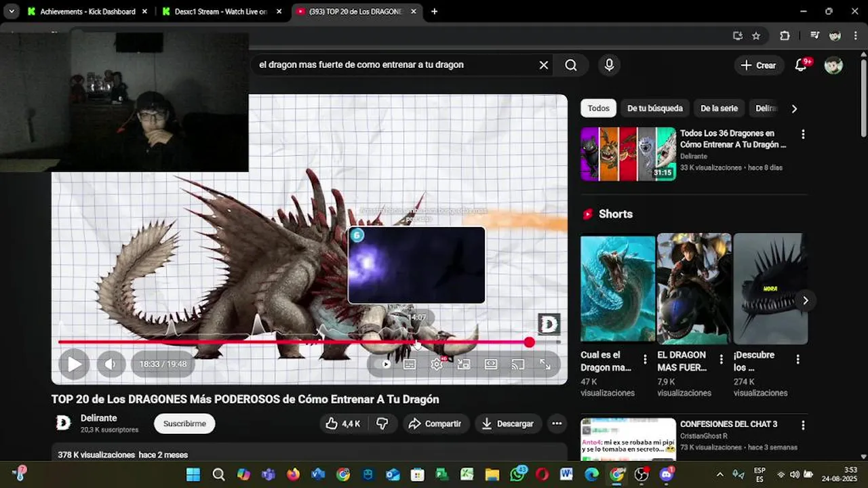
Task: Open more actions three-dot menu below video
Action: 557,424
